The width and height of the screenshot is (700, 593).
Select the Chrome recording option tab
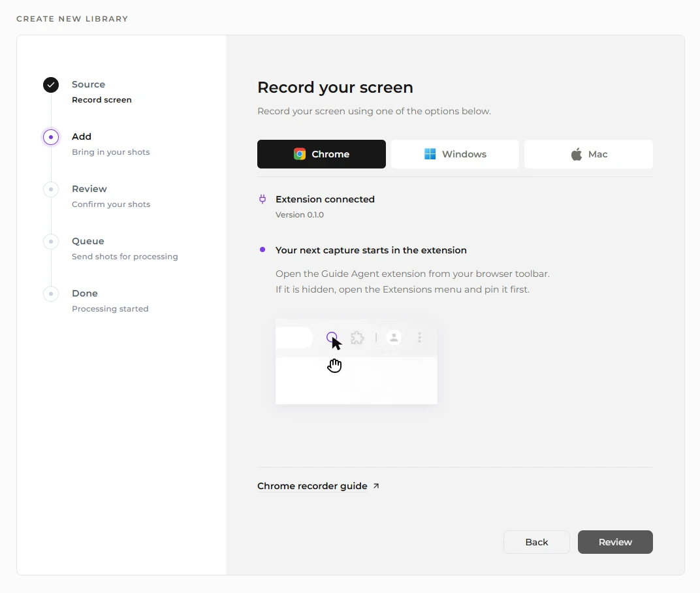pyautogui.click(x=321, y=154)
